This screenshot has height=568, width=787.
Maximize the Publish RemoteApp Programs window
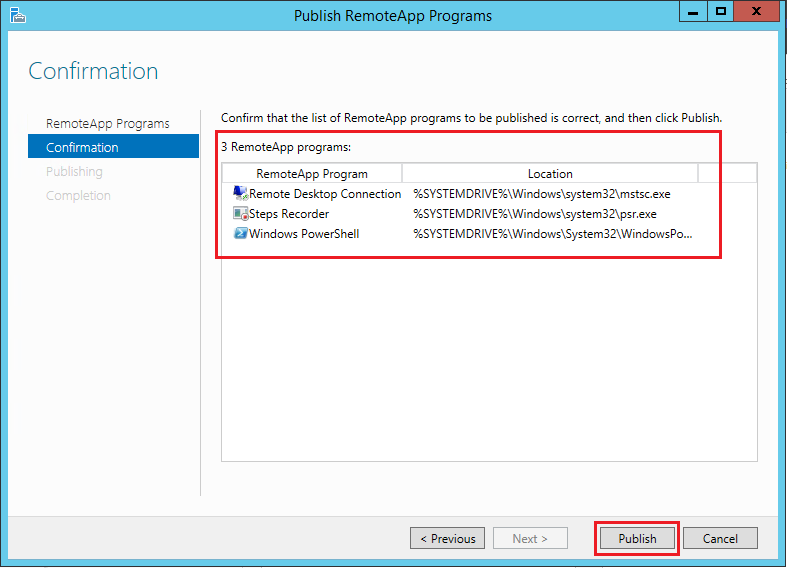click(720, 11)
